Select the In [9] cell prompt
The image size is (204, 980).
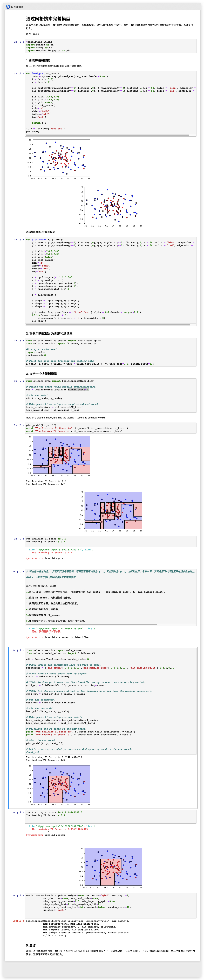point(19,538)
